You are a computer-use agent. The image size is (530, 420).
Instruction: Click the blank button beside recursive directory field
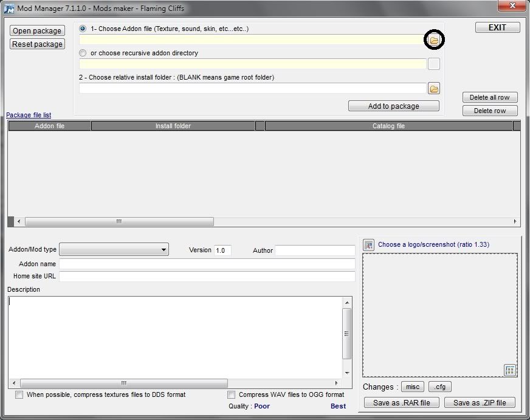point(434,64)
